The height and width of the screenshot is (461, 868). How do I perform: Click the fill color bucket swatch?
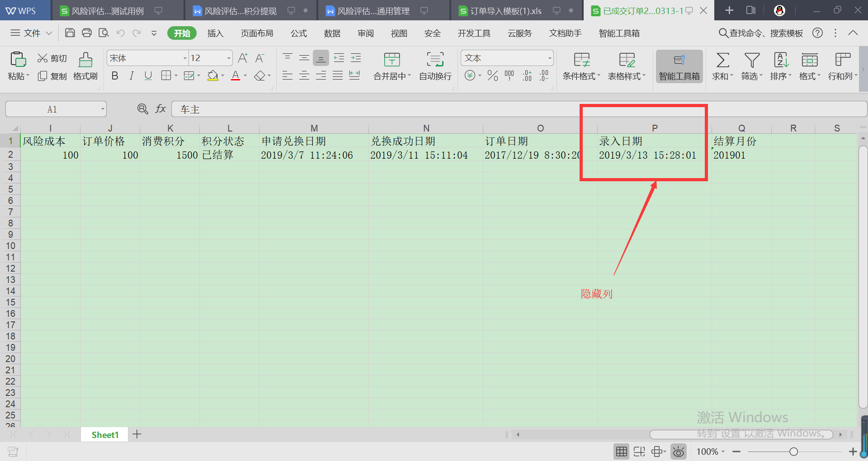212,75
